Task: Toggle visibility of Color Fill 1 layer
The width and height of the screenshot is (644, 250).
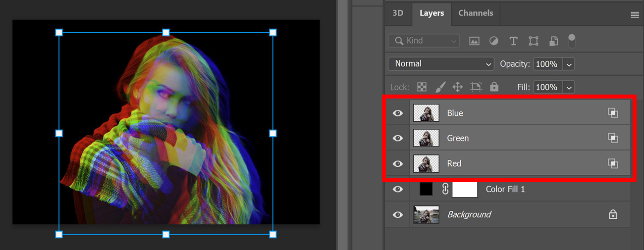Action: [398, 189]
